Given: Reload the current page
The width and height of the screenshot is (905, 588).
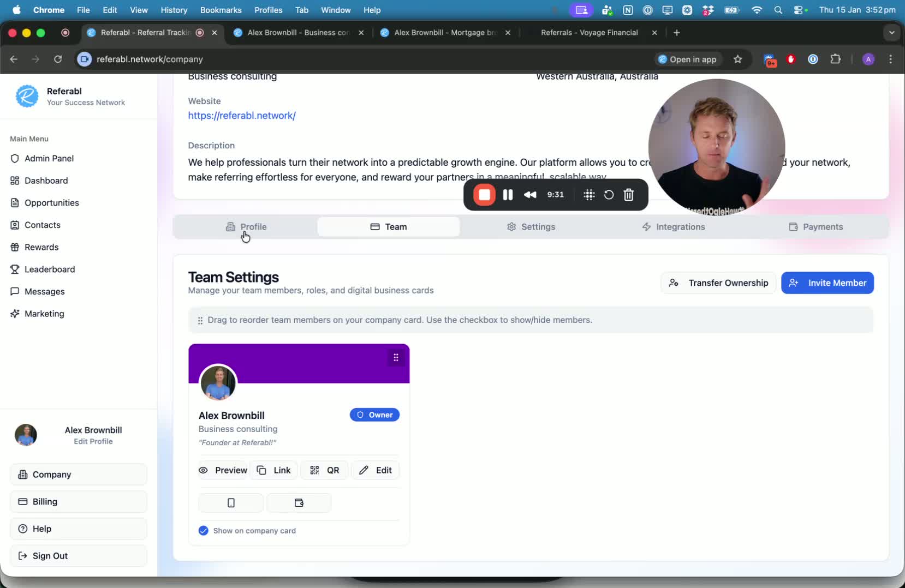Looking at the screenshot, I should click(x=58, y=59).
